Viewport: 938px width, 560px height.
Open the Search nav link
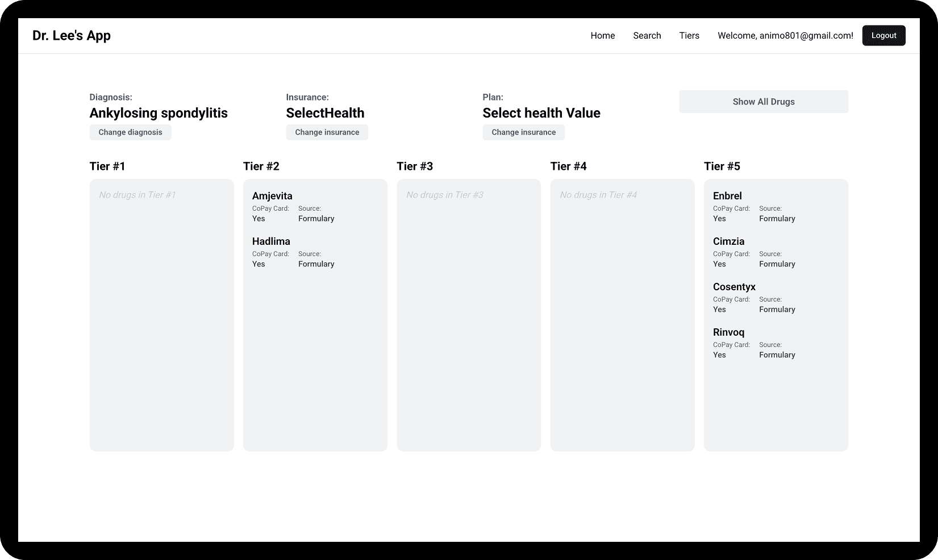[647, 35]
